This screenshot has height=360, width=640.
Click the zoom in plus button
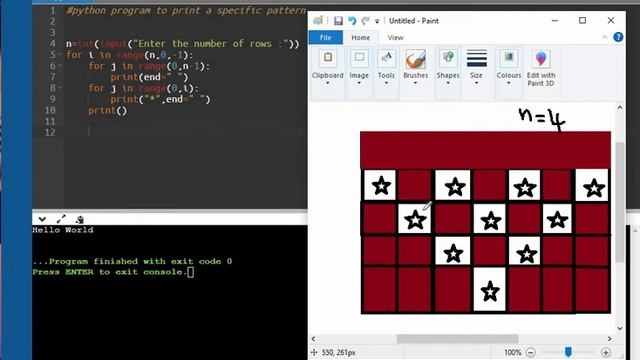(x=606, y=352)
